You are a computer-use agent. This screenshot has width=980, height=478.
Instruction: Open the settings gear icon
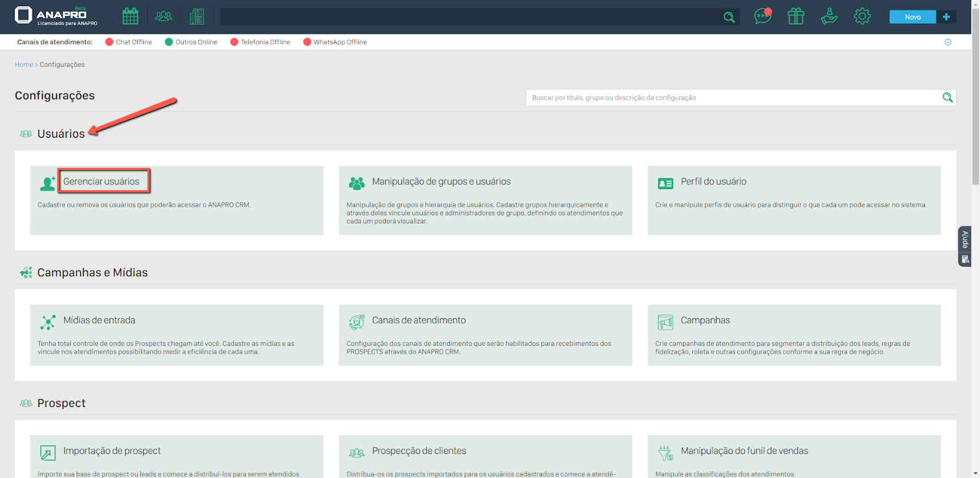[x=862, y=17]
